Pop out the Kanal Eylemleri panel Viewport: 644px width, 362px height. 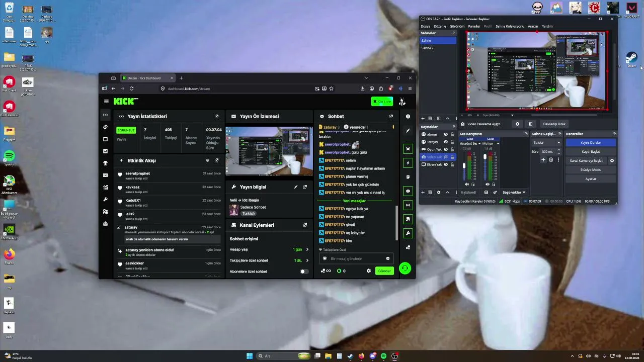point(304,225)
